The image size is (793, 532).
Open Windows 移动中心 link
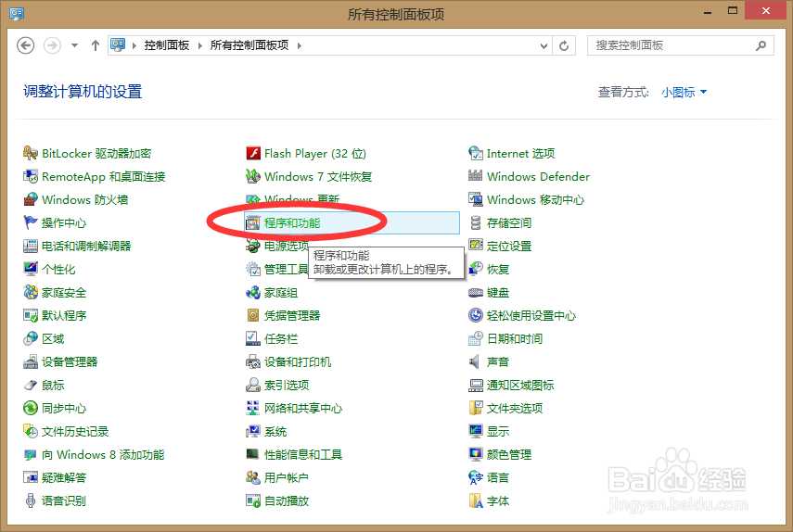pyautogui.click(x=535, y=199)
